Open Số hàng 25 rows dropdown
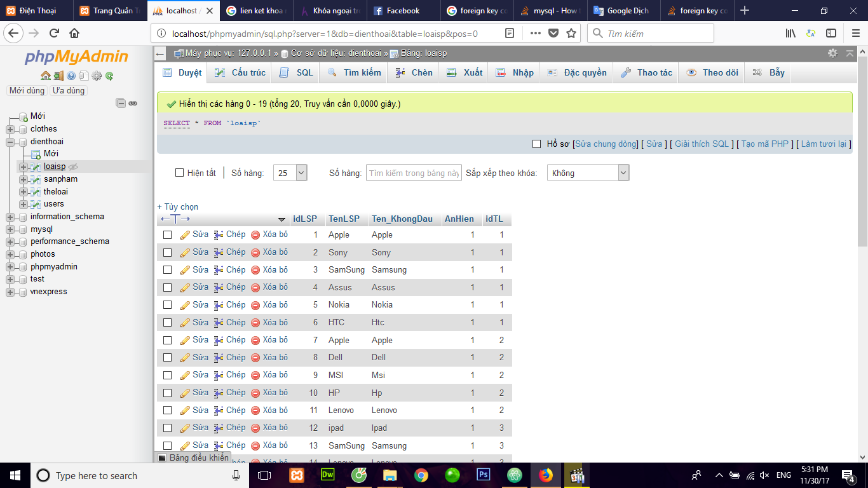This screenshot has height=488, width=868. coord(290,173)
